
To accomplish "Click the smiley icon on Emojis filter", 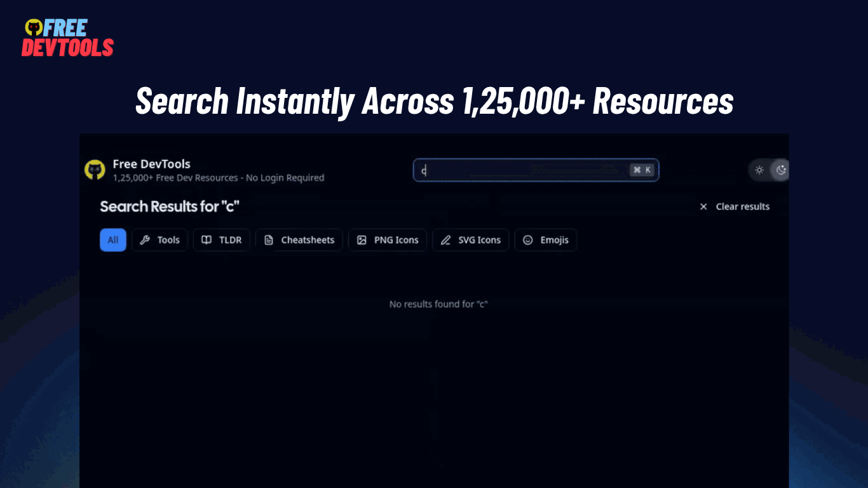I will [x=527, y=240].
